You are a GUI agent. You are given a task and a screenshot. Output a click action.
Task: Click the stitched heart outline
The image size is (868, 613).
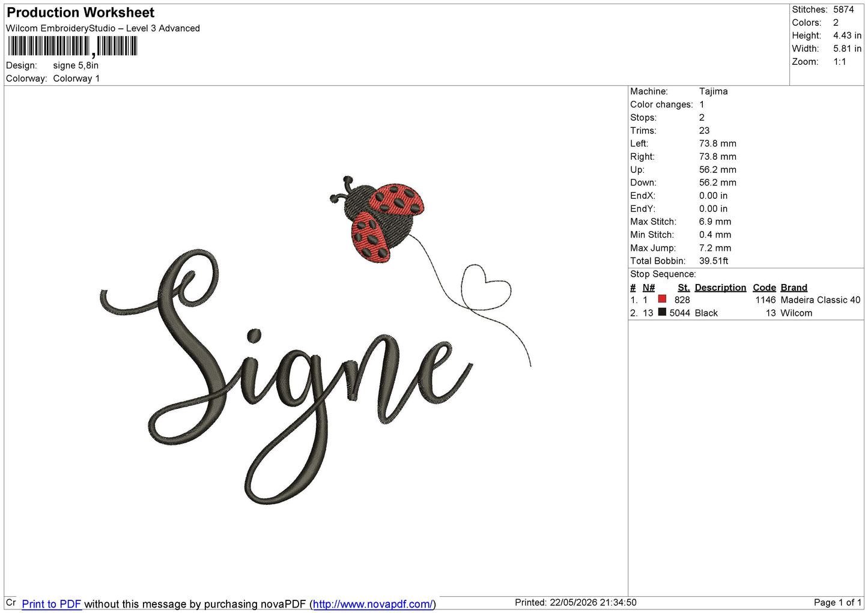coord(486,287)
